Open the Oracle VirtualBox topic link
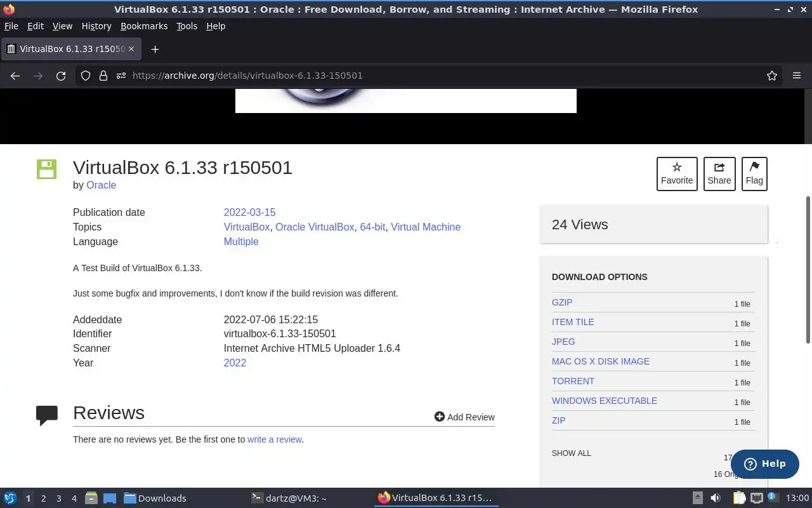The height and width of the screenshot is (508, 812). (315, 227)
